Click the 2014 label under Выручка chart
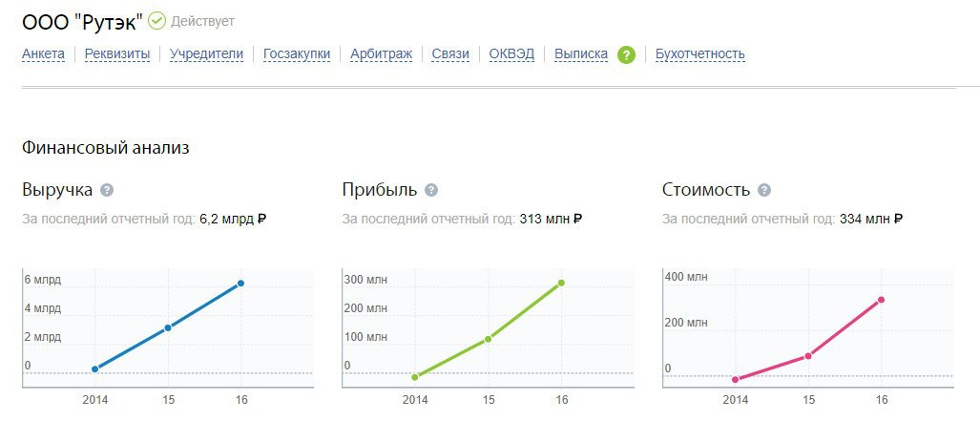The height and width of the screenshot is (442, 980). 95,399
